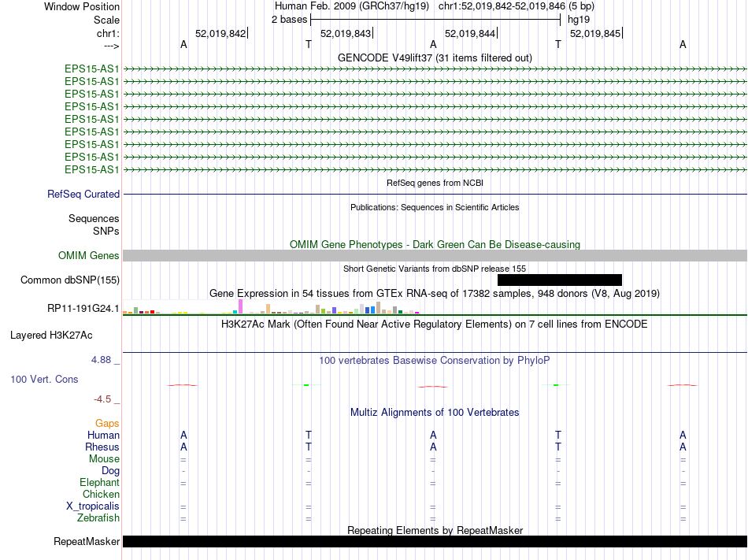Click the black dbSNP variant block
748x560 pixels.
click(x=560, y=280)
